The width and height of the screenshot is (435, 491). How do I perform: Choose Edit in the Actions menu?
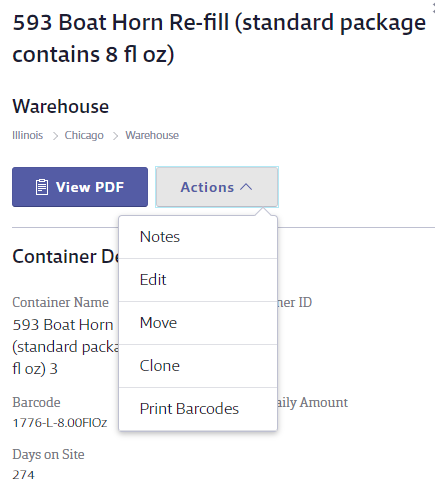point(198,280)
